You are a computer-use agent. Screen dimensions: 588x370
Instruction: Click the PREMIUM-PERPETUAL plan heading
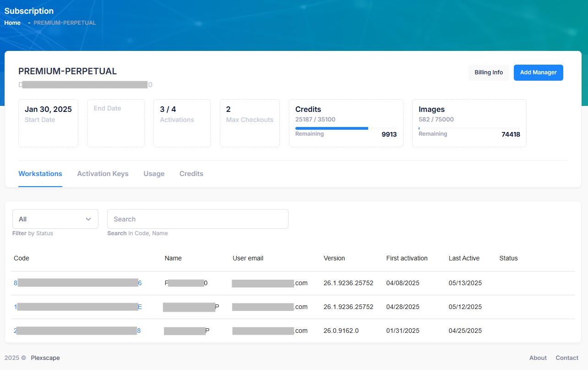coord(68,71)
